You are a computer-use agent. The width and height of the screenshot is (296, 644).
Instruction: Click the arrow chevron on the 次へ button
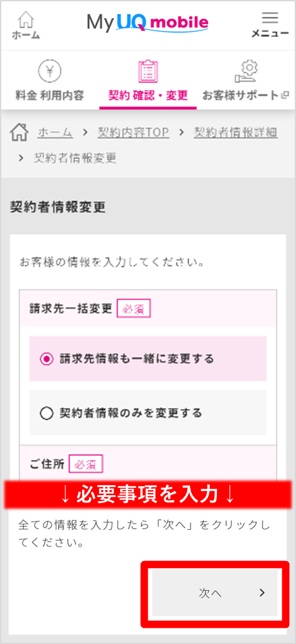coord(262,593)
